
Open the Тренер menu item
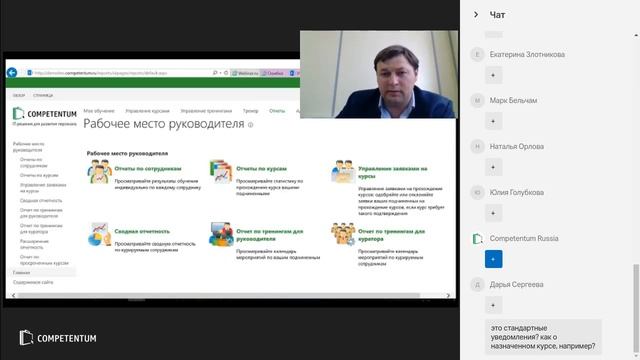(250, 111)
